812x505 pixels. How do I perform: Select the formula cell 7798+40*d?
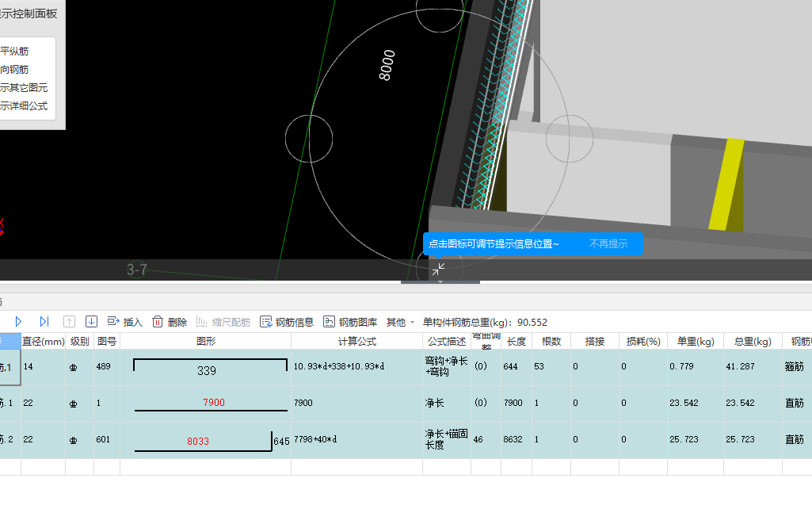click(x=356, y=439)
